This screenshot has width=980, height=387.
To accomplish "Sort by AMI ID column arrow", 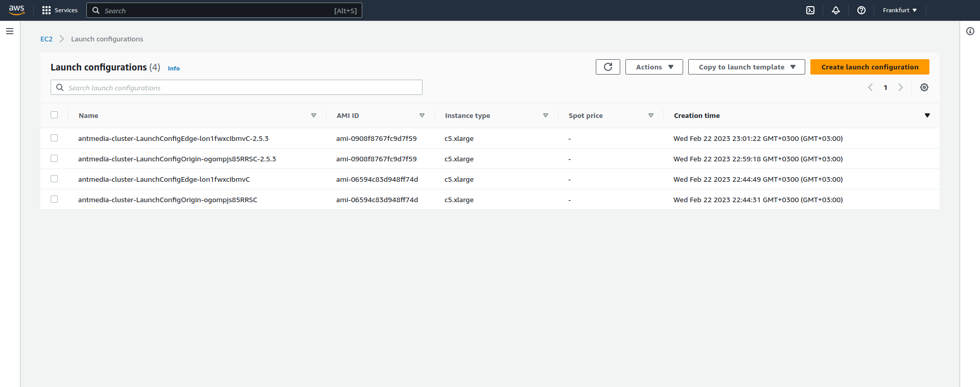I will (422, 115).
